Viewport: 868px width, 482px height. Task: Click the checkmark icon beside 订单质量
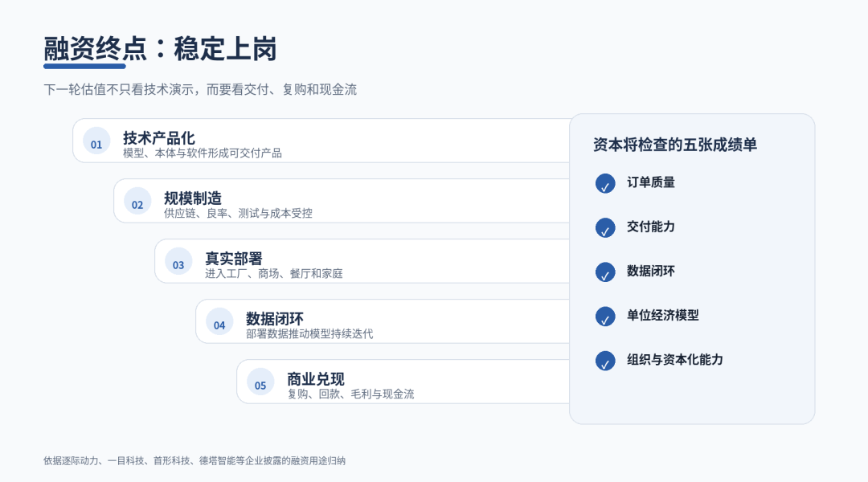pos(605,183)
